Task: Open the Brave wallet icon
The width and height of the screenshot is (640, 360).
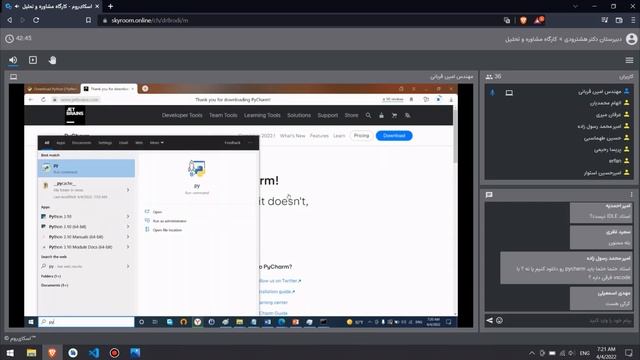Action: click(x=619, y=20)
